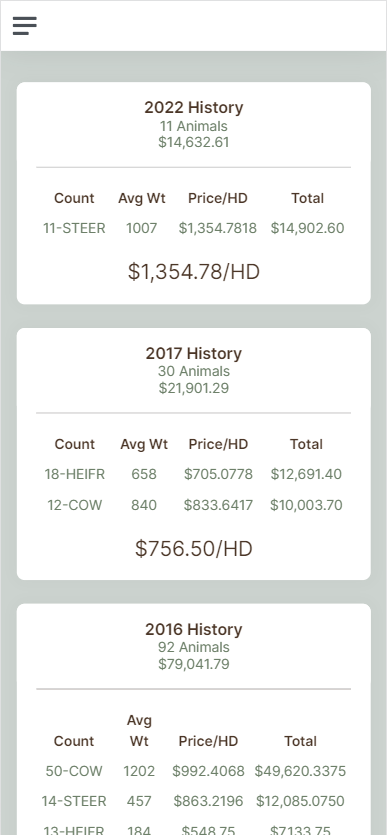The height and width of the screenshot is (835, 387).
Task: Click the Price/HD header in 2022 table
Action: (x=218, y=198)
